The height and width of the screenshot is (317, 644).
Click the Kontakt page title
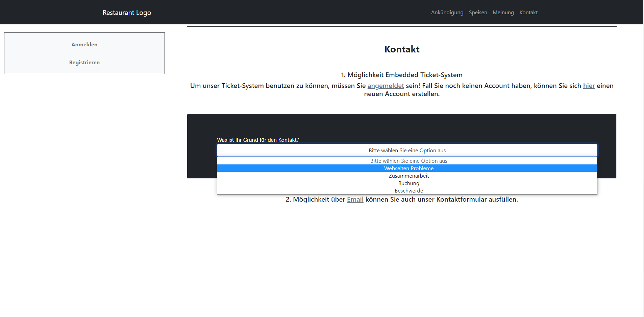click(401, 49)
